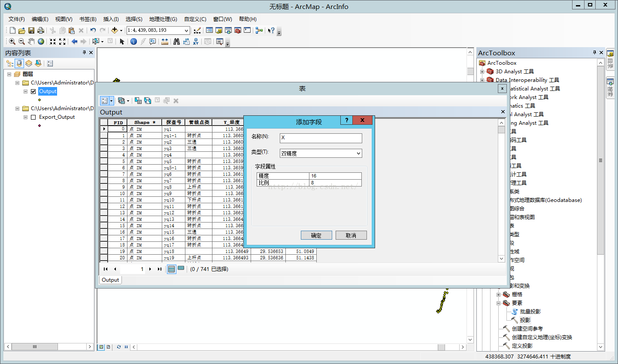Collapse the Export_Output layer node
The height and width of the screenshot is (364, 618).
25,117
